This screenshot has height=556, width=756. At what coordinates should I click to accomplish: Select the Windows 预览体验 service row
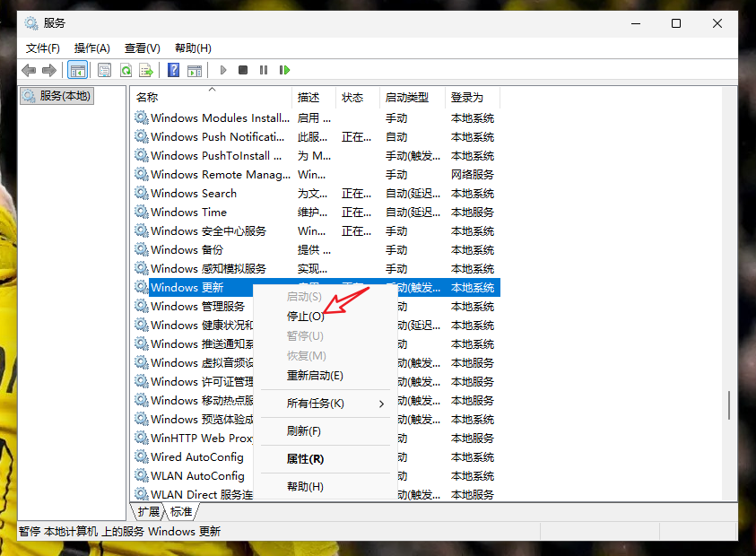(194, 419)
